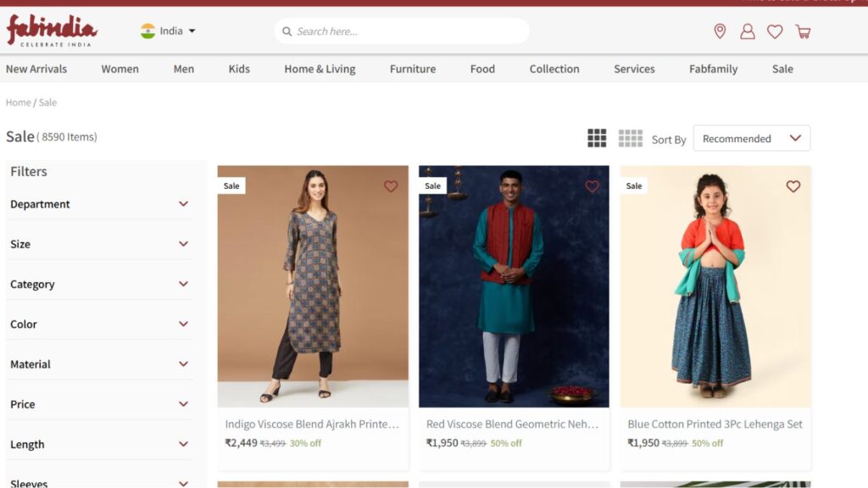Screen dimensions: 868x488
Task: Wishlist the Indigo Viscose Ajrakh kurta
Action: (391, 186)
